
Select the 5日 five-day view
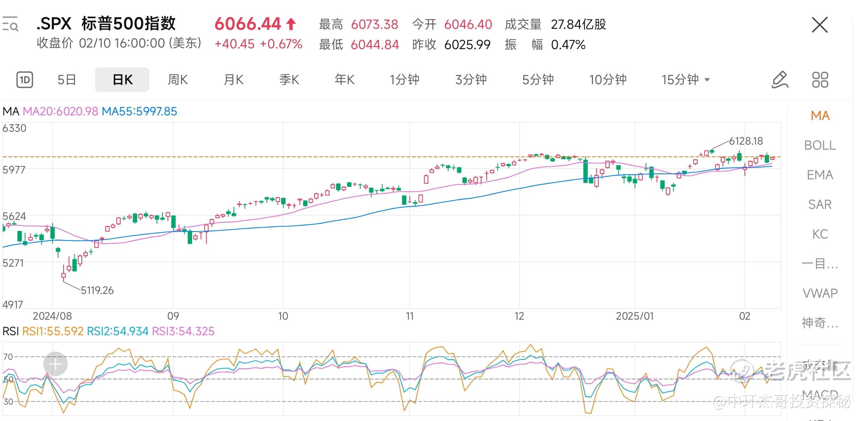tap(67, 80)
